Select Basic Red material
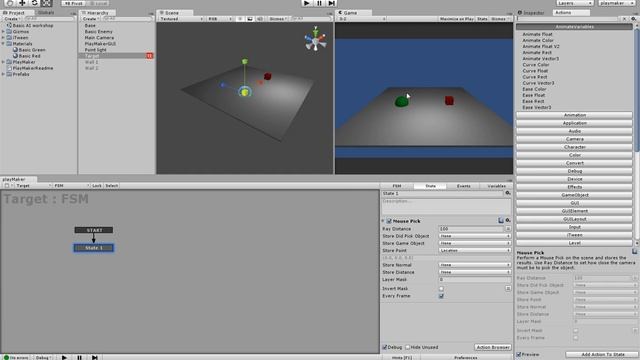This screenshot has height=360, width=640. point(27,56)
